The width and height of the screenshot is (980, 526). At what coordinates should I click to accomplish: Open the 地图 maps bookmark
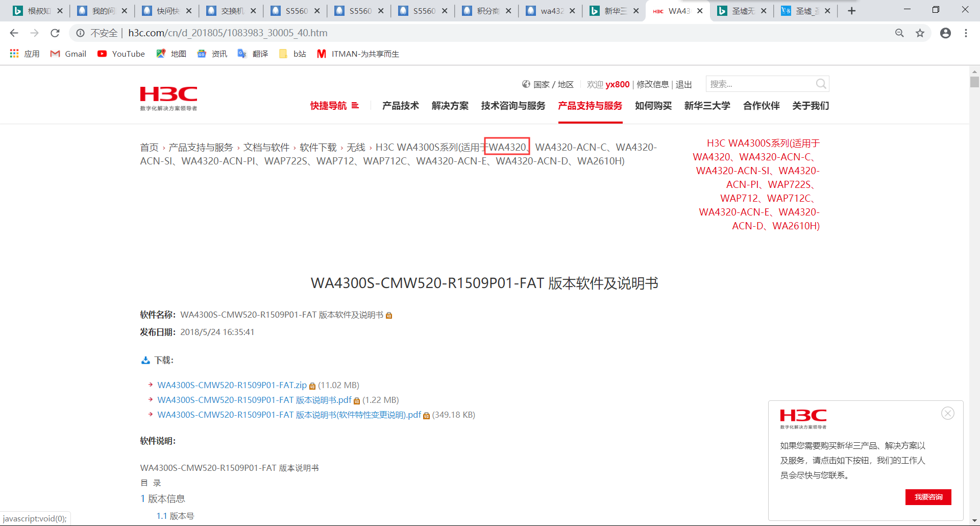pyautogui.click(x=171, y=54)
